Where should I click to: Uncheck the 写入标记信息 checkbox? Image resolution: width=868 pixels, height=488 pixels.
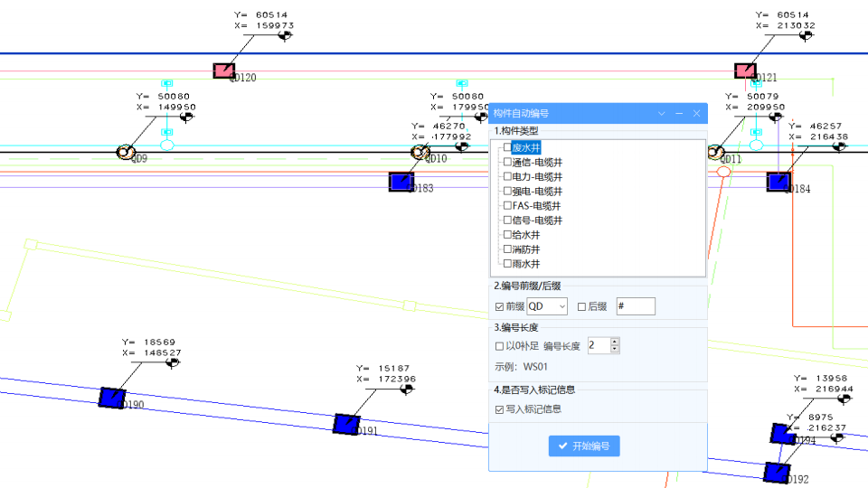click(x=499, y=409)
